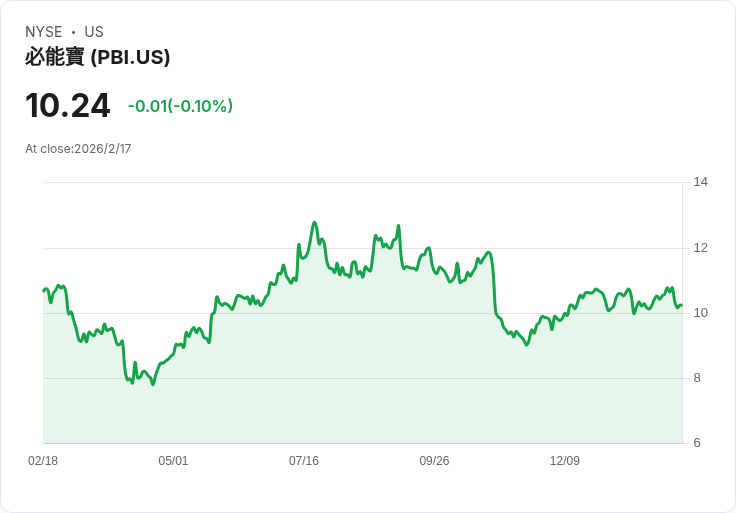Click the green price change -0.01(-0.10%)

180,106
